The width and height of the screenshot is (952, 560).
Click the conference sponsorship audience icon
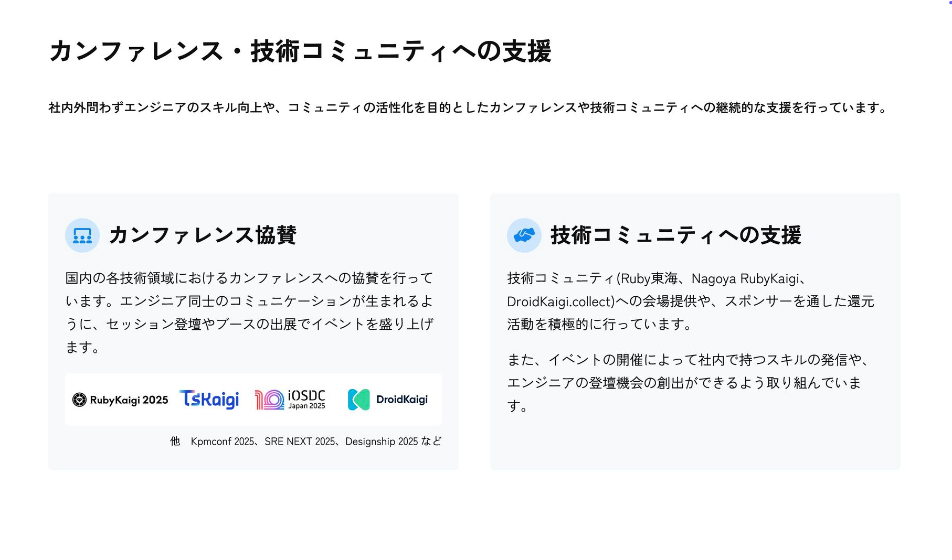pyautogui.click(x=82, y=235)
